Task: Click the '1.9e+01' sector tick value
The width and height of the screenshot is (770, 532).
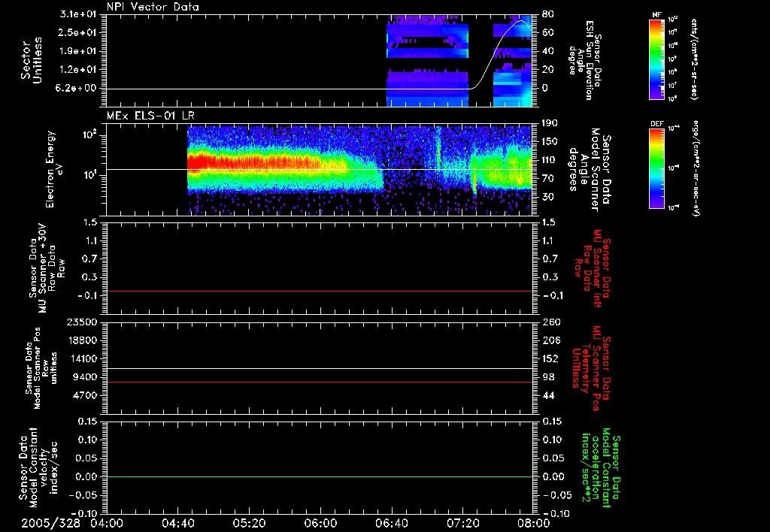Action: pos(77,51)
